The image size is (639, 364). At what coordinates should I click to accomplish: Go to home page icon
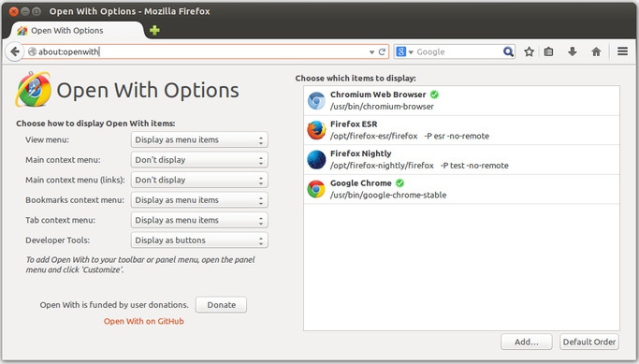[596, 51]
